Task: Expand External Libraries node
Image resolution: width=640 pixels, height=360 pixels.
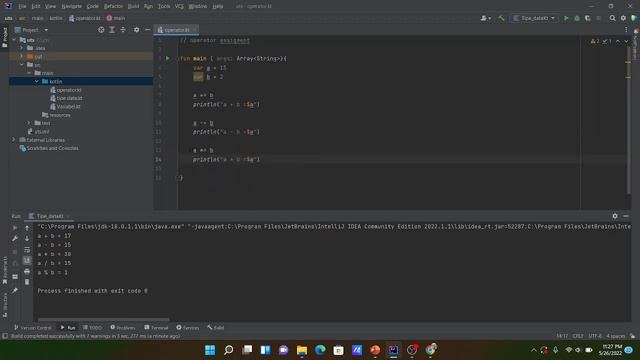Action: click(x=13, y=140)
